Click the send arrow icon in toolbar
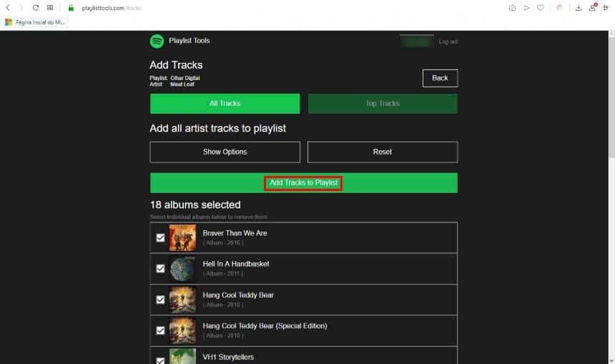 point(526,8)
